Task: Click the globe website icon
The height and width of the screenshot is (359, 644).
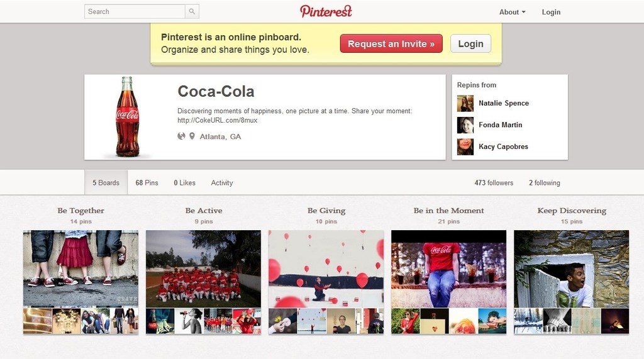Action: pyautogui.click(x=181, y=136)
